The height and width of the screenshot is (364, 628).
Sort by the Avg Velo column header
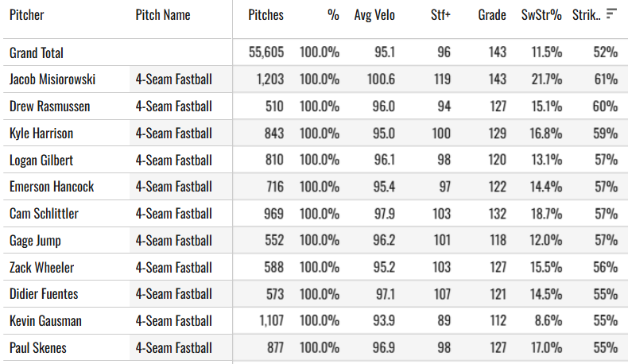pos(374,15)
